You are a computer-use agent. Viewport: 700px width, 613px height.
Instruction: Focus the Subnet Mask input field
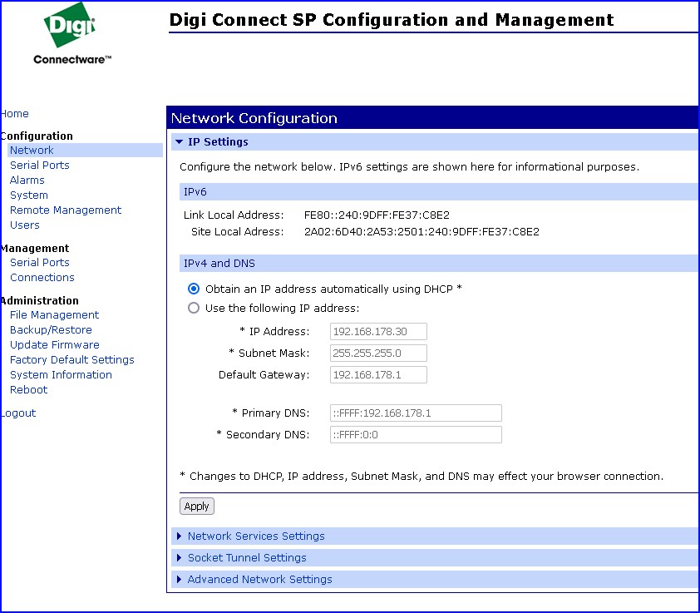[x=378, y=353]
